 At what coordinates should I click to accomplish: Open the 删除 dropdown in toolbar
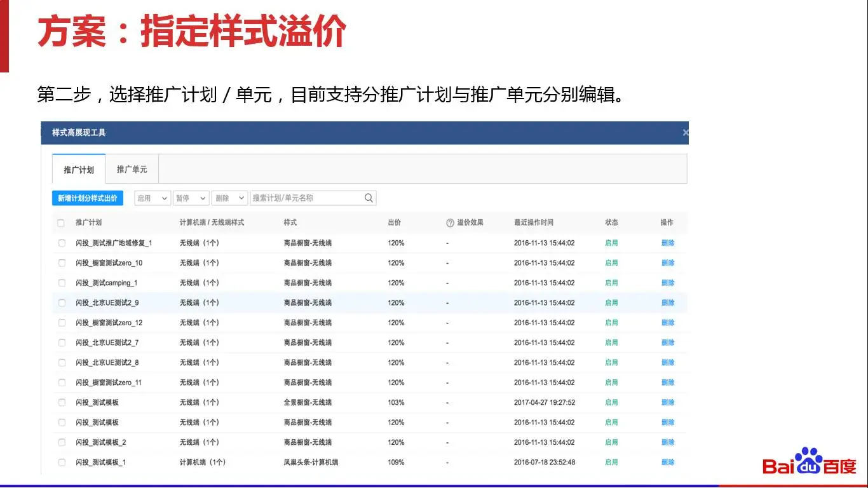coord(229,198)
